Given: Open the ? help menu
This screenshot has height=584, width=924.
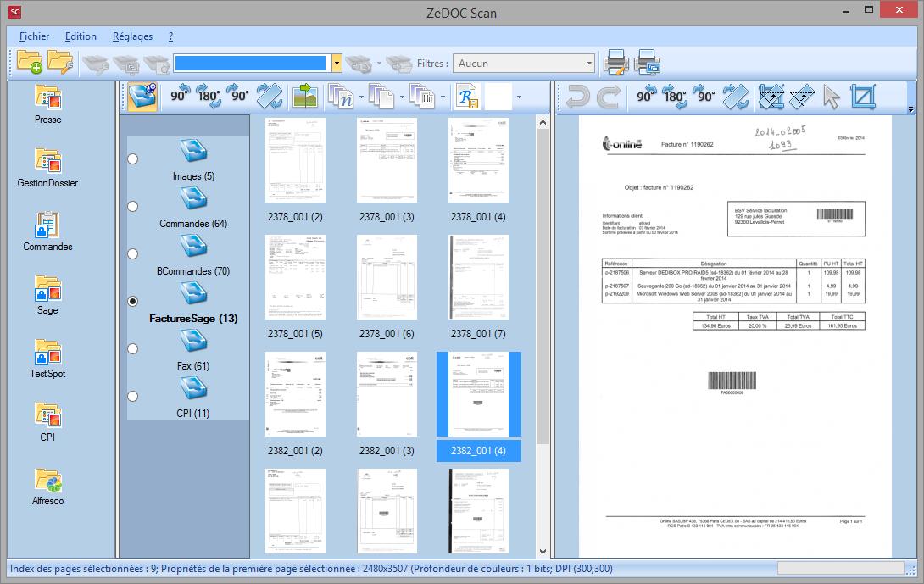Looking at the screenshot, I should [x=170, y=36].
